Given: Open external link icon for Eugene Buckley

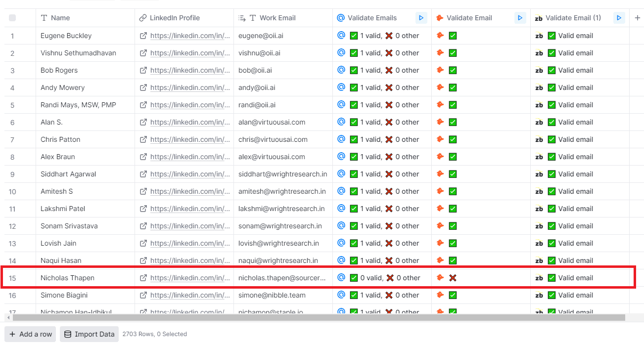Looking at the screenshot, I should (x=143, y=36).
